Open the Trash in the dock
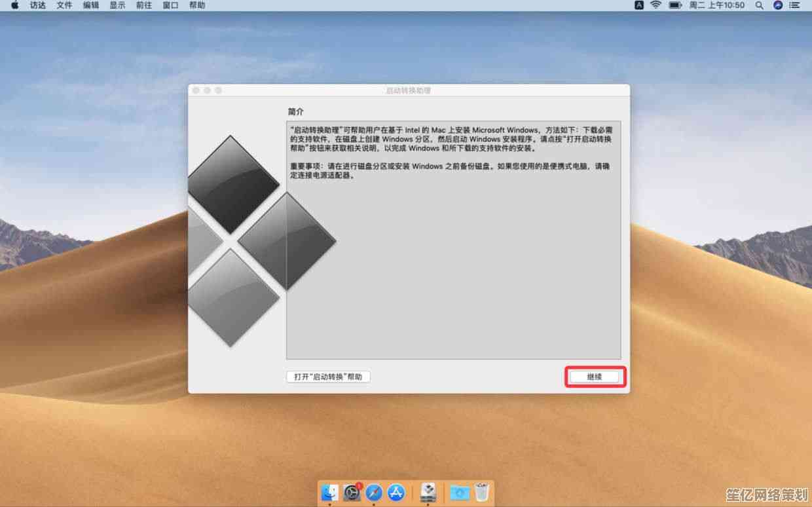Viewport: 812px width, 507px height. pyautogui.click(x=482, y=492)
